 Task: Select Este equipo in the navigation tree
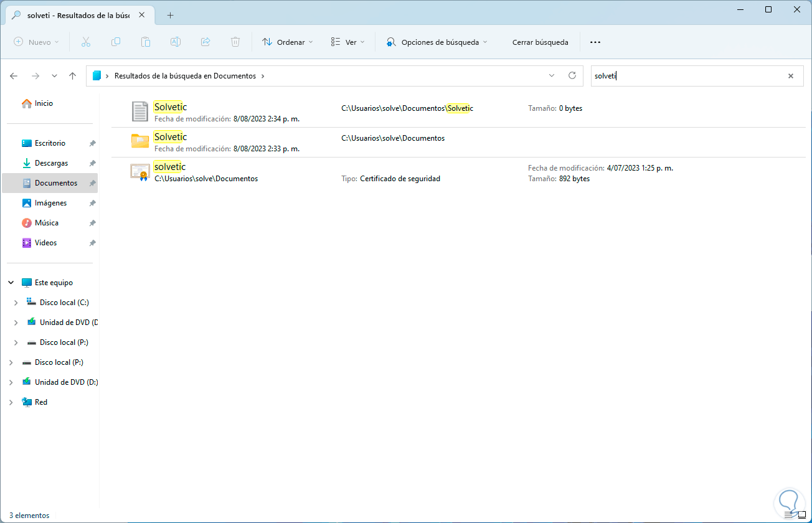[x=54, y=283]
